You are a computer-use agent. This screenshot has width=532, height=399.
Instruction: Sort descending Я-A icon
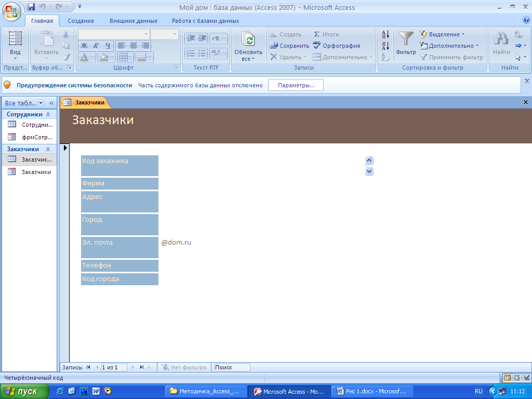(x=385, y=46)
